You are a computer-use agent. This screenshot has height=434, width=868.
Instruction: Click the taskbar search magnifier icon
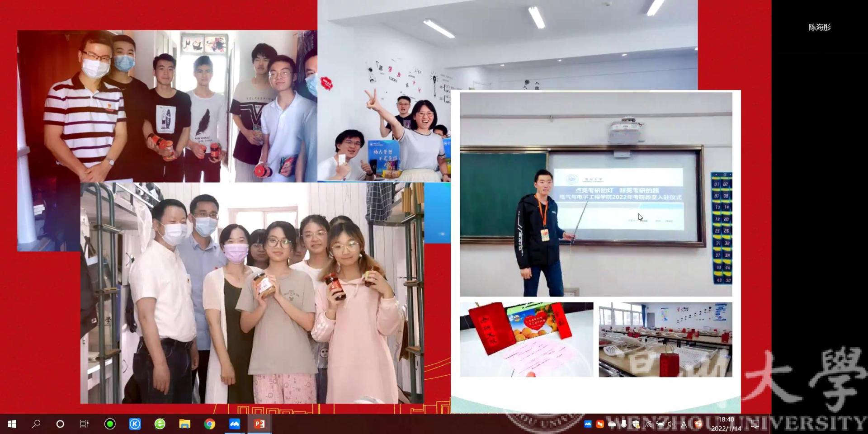36,424
